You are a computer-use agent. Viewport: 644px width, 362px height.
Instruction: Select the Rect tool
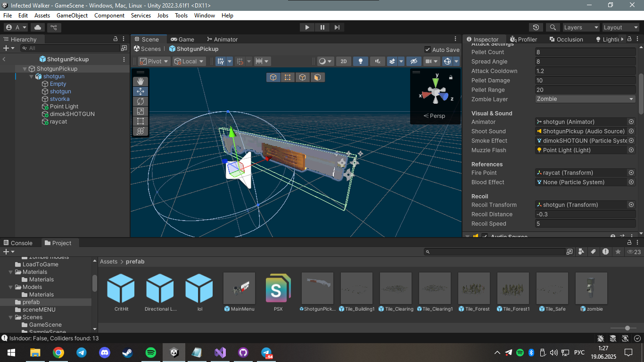pos(140,121)
